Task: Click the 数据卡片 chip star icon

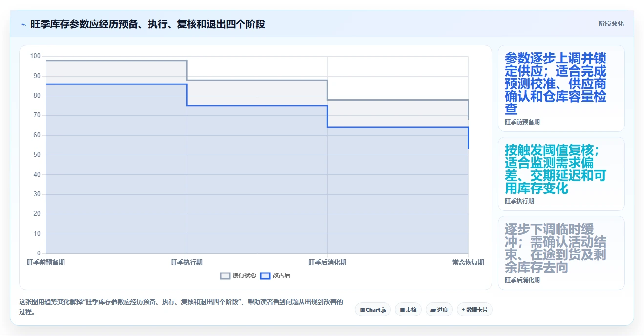Action: pos(463,310)
